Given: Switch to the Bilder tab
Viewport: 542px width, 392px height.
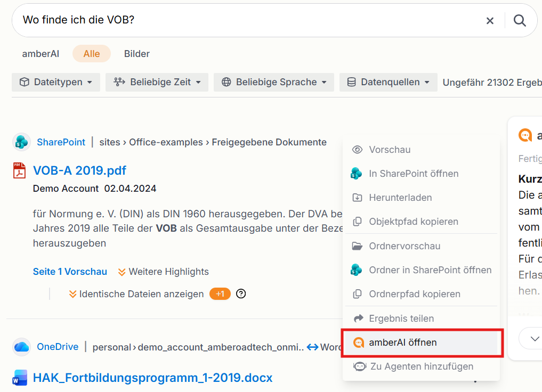Looking at the screenshot, I should 137,54.
